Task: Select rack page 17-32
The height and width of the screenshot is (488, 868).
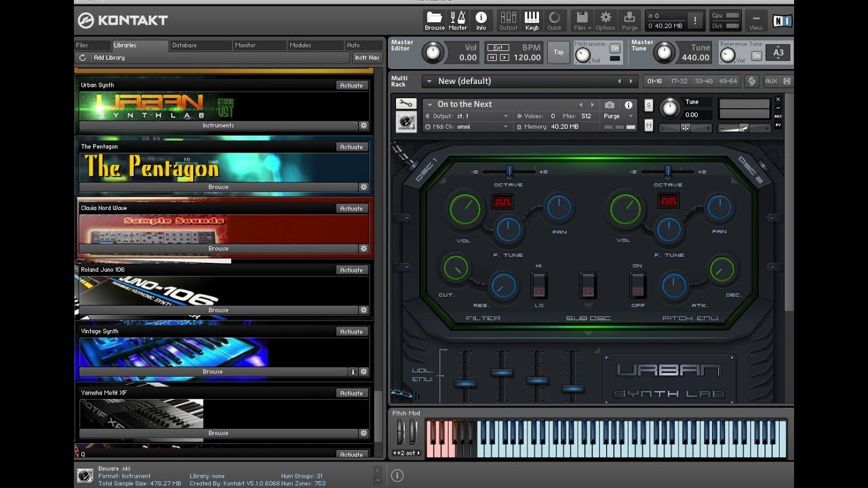Action: point(679,81)
